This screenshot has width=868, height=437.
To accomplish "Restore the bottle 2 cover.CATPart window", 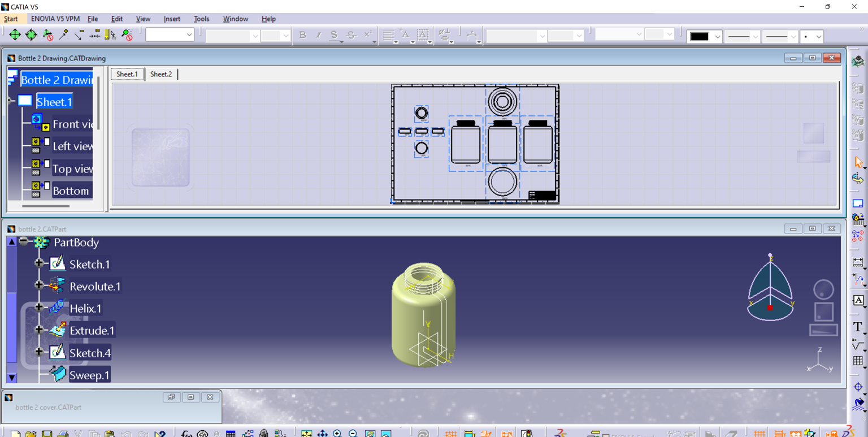I will [x=171, y=397].
